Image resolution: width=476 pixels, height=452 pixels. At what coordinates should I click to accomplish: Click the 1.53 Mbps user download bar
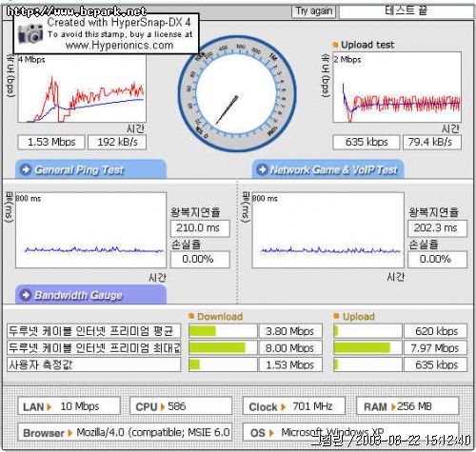(x=223, y=364)
